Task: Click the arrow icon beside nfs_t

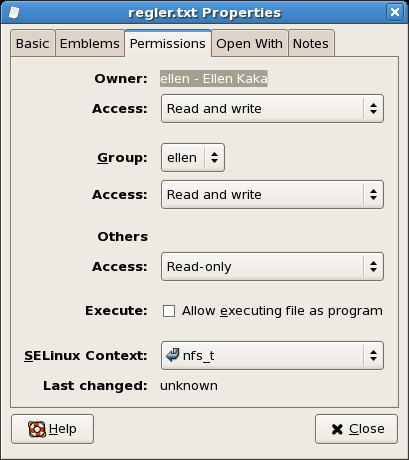Action: [173, 355]
